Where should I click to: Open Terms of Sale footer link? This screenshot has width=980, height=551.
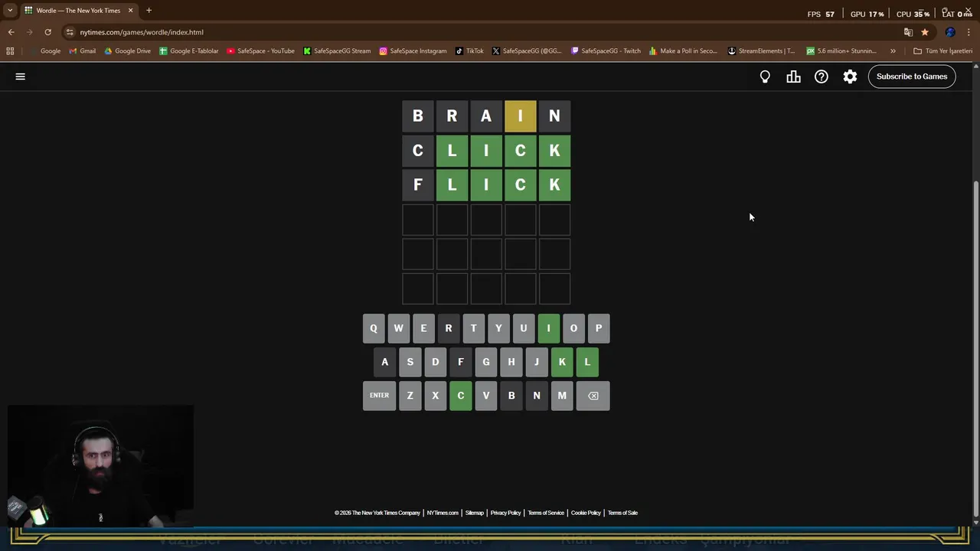[622, 513]
